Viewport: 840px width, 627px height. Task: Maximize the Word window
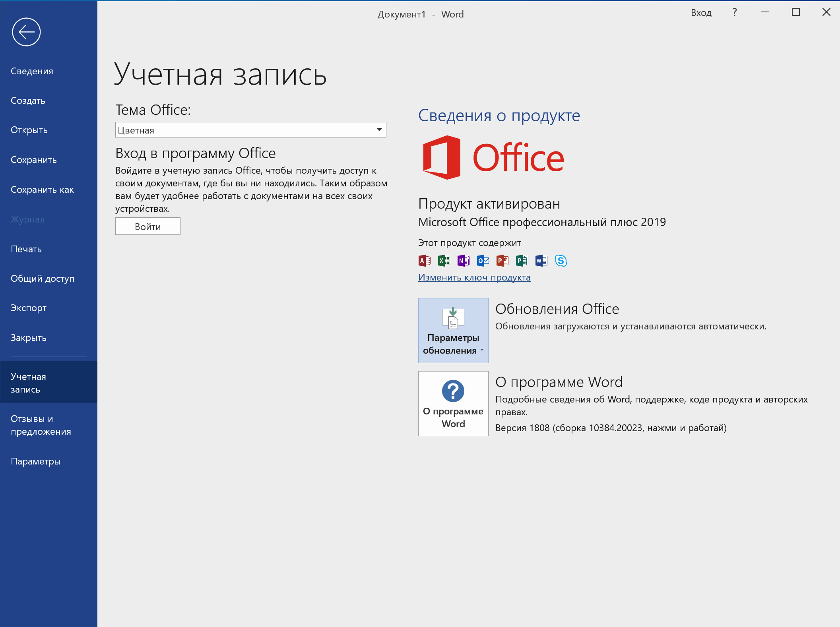point(796,12)
